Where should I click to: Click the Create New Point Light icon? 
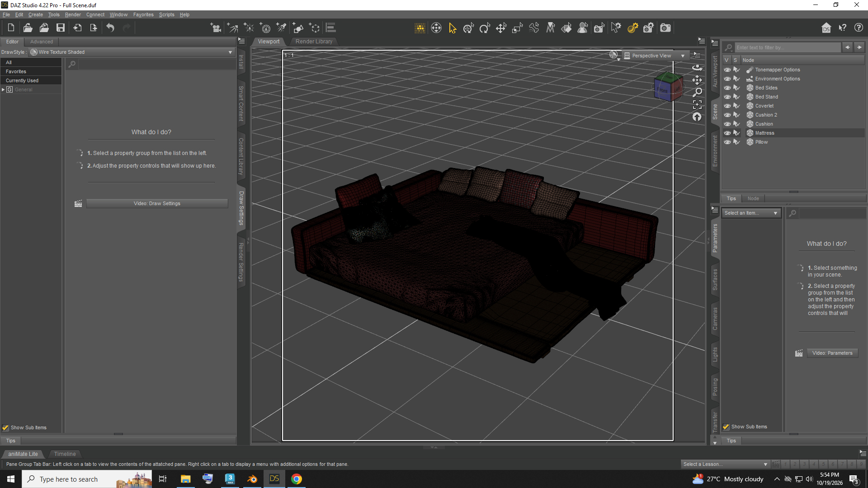tap(249, 28)
